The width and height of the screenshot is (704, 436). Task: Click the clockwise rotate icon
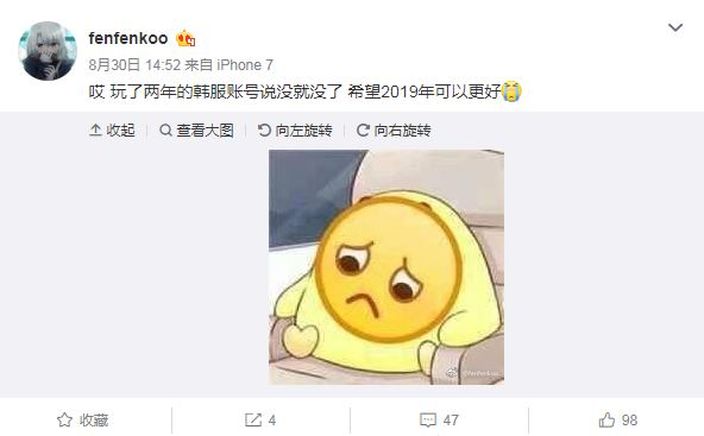click(363, 130)
